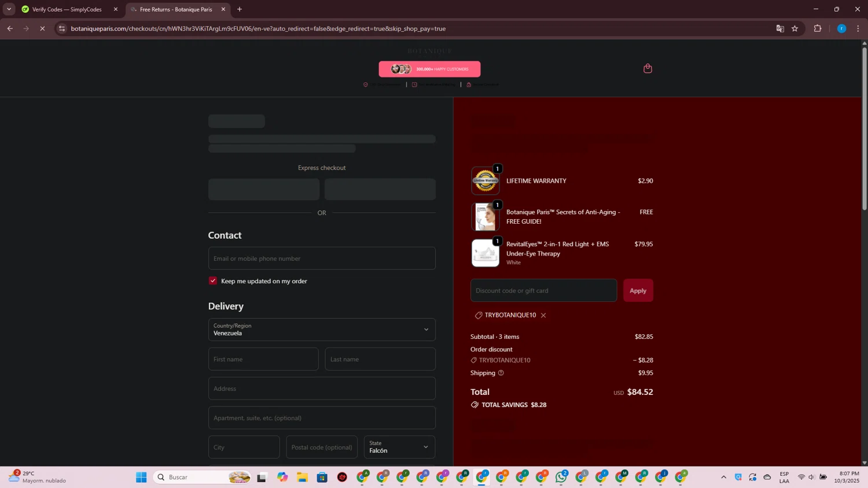Switch to the Verify Codes SimplyCodes tab

tap(67, 9)
